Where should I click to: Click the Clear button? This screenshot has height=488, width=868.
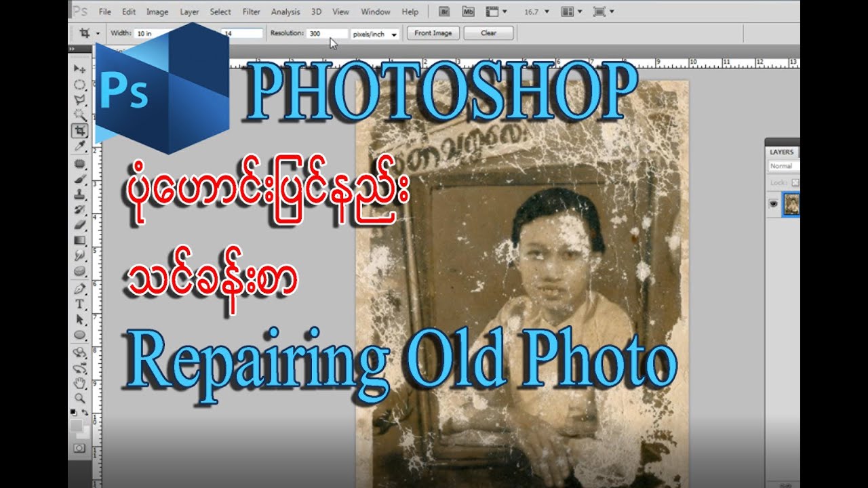(x=488, y=33)
